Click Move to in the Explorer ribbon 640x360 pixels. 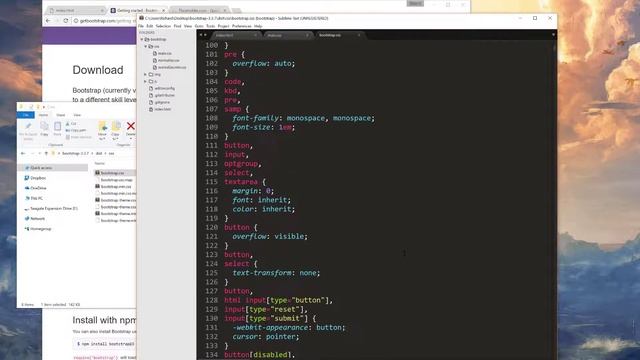[x=102, y=130]
